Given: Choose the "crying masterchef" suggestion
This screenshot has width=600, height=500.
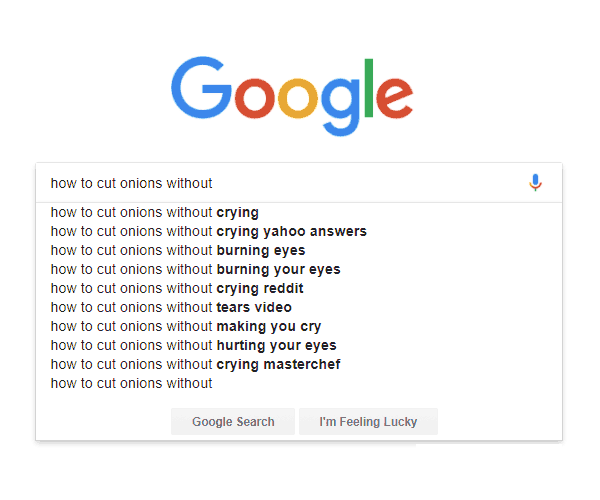Looking at the screenshot, I should 195,364.
